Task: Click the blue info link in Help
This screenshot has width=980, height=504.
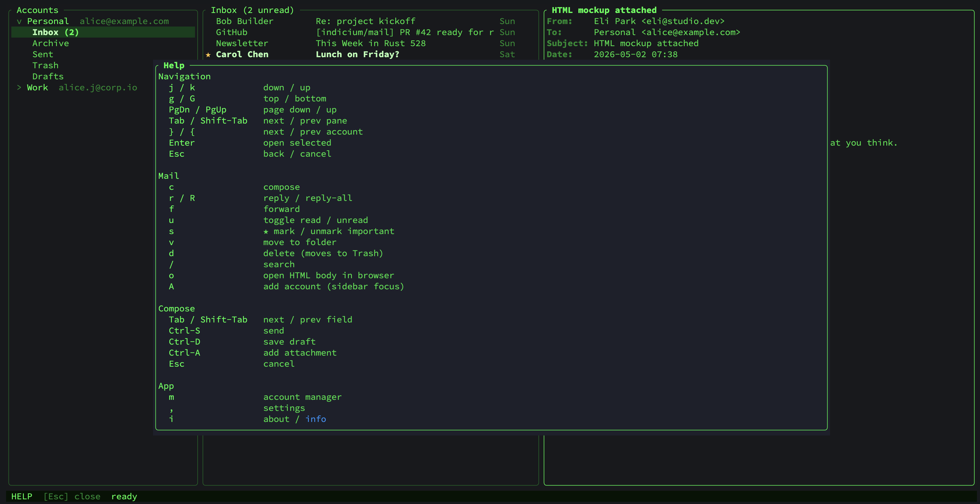Action: [316, 419]
